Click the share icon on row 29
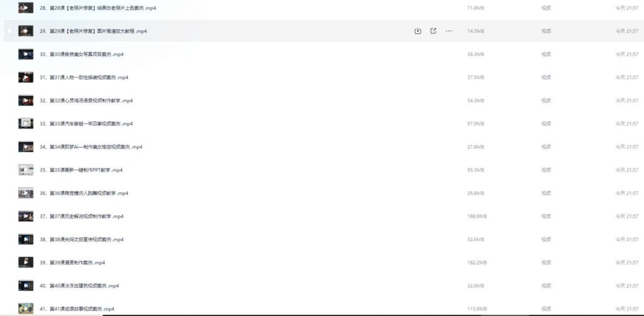This screenshot has width=644, height=316. pos(433,31)
